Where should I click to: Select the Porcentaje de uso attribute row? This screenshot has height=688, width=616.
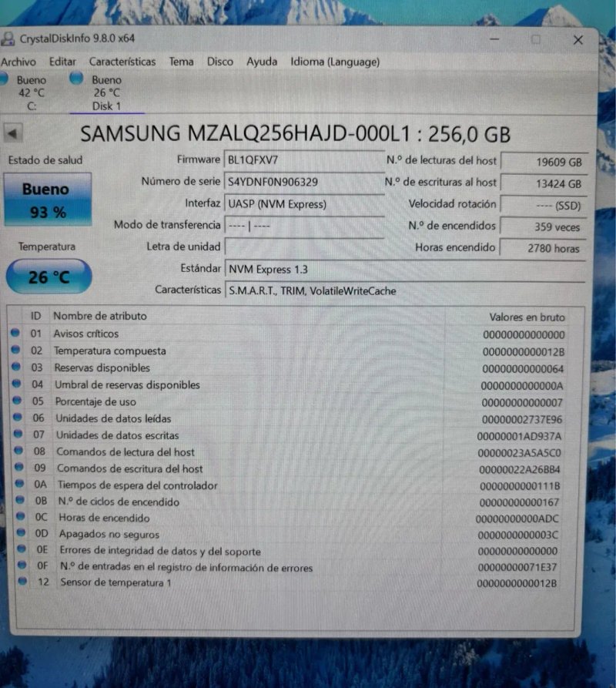tap(288, 402)
